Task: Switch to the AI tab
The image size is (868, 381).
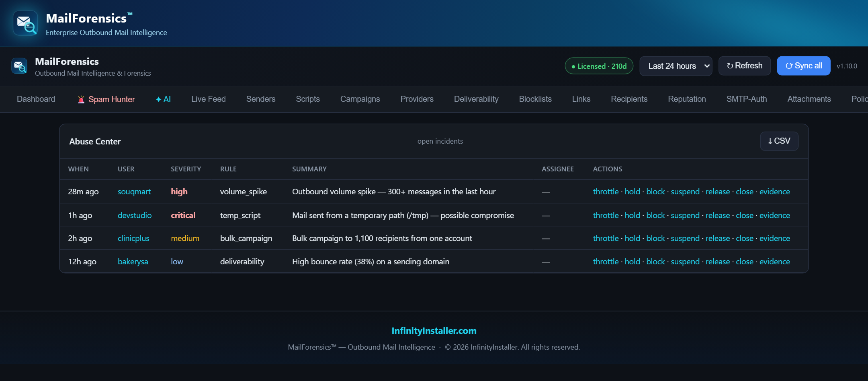Action: click(163, 99)
